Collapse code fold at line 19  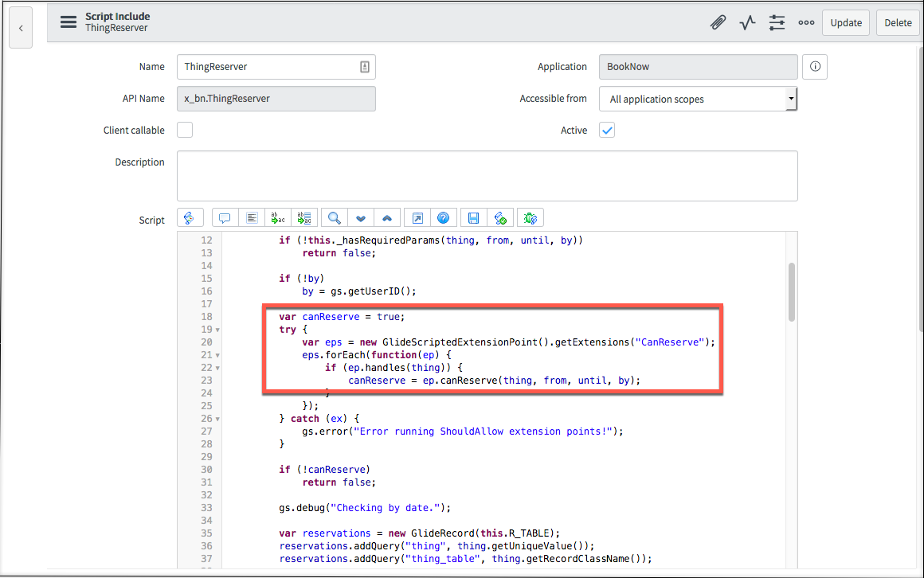pyautogui.click(x=218, y=330)
